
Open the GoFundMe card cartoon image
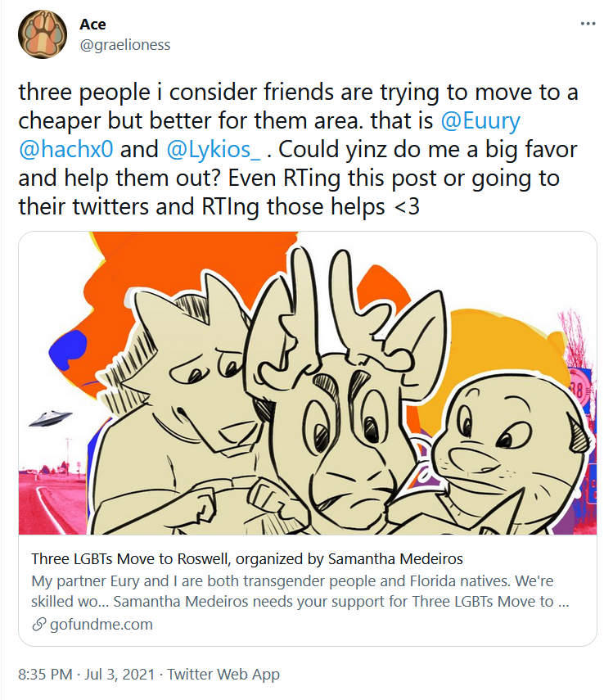tap(308, 383)
